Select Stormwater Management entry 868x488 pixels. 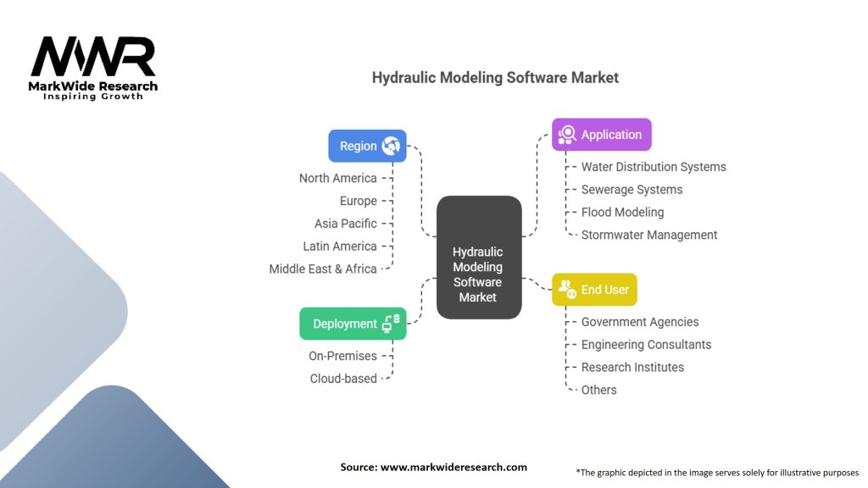[648, 235]
